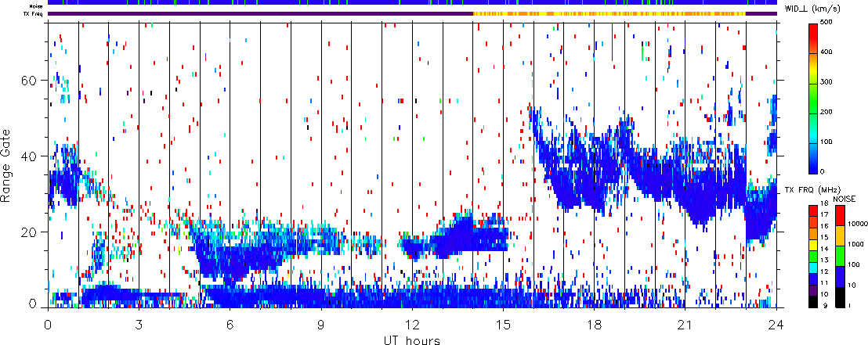
Task: Click the 6 tick on UT hours axis
Action: (x=230, y=323)
